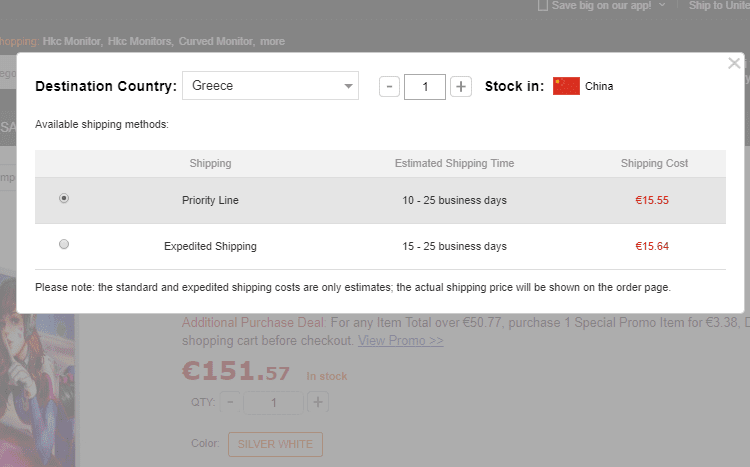Click the product image thumbnail

pyautogui.click(x=38, y=380)
